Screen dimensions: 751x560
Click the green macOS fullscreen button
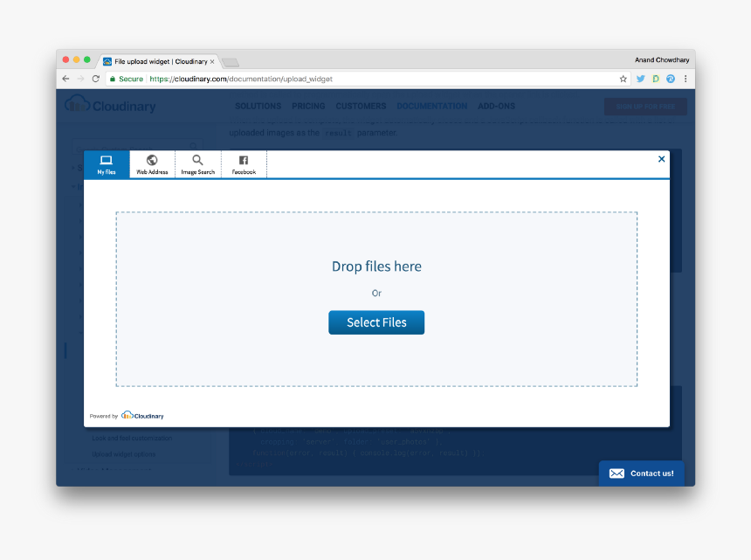click(x=86, y=60)
